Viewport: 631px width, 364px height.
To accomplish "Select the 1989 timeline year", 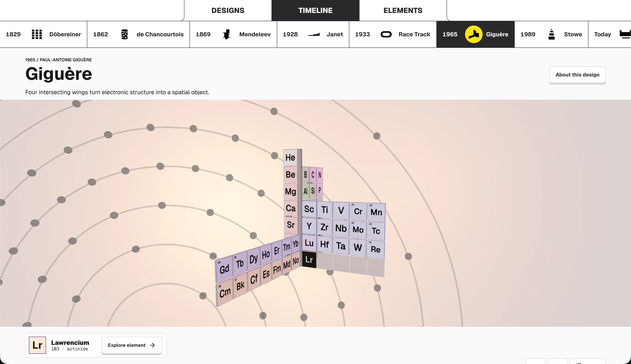I will [x=528, y=34].
